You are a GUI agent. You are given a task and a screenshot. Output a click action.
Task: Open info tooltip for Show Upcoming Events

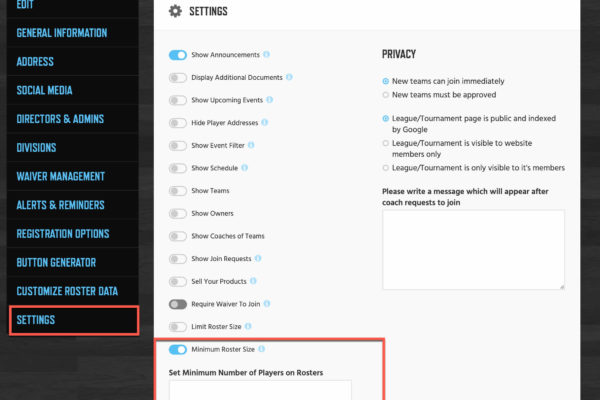269,100
